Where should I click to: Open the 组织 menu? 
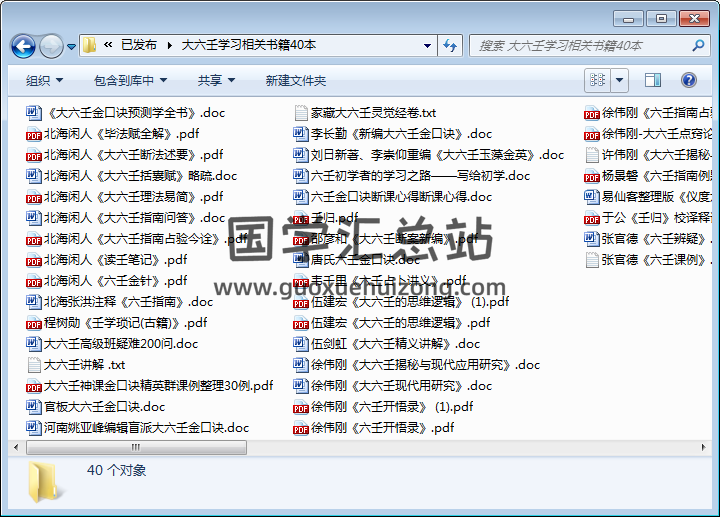44,80
